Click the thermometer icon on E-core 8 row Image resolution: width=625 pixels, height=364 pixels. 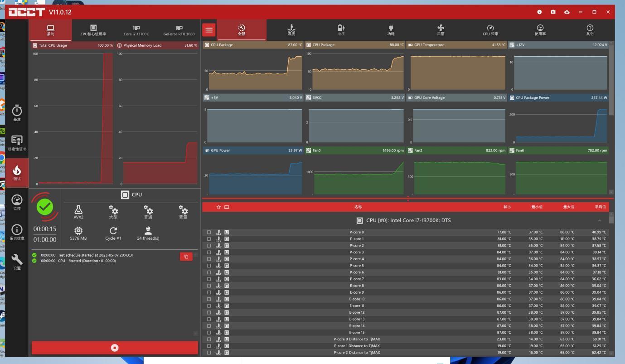(219, 286)
